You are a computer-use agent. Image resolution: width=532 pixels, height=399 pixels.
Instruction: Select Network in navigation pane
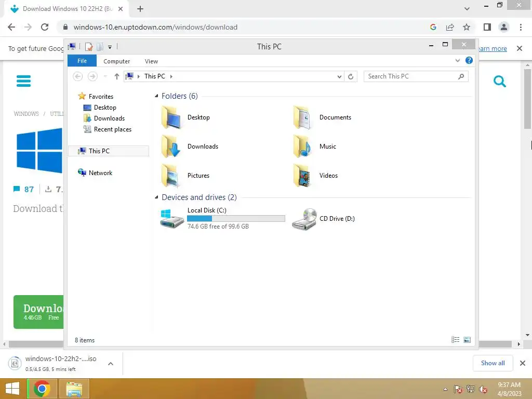(x=95, y=172)
